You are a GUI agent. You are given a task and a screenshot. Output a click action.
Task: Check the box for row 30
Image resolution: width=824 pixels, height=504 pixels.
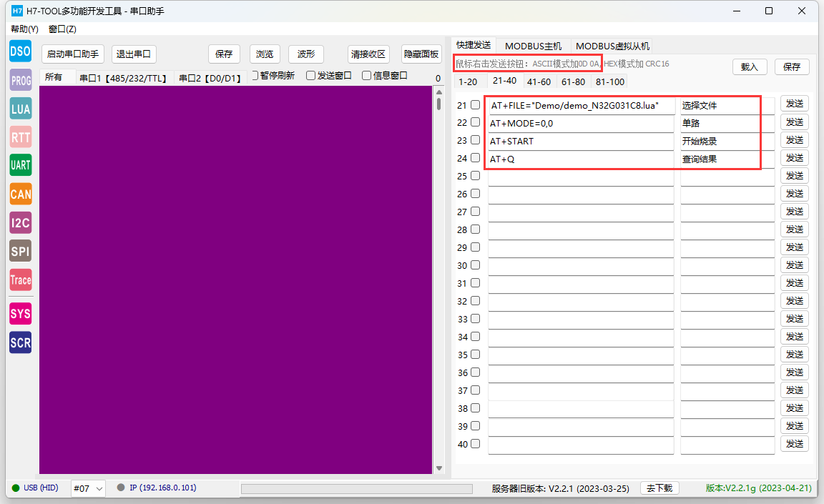[475, 265]
